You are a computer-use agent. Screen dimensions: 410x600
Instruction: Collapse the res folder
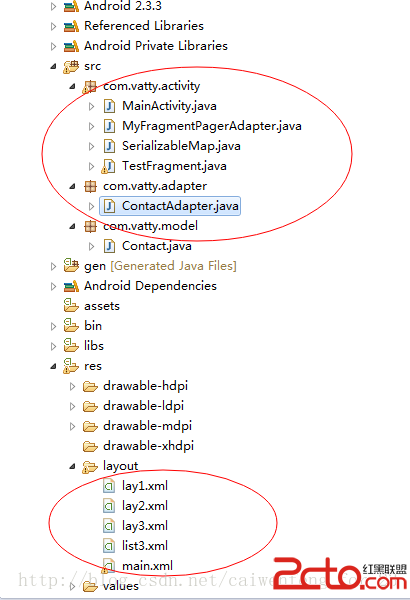53,366
